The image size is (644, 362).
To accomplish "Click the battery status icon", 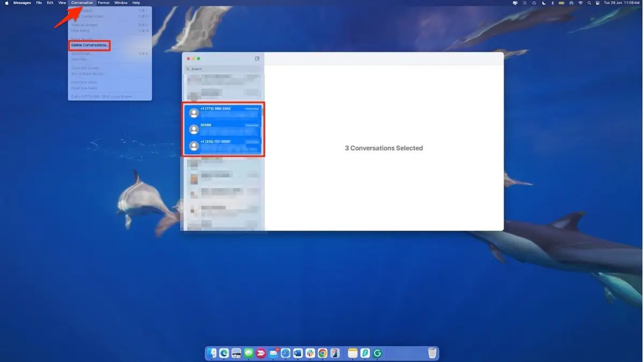I will [x=561, y=3].
